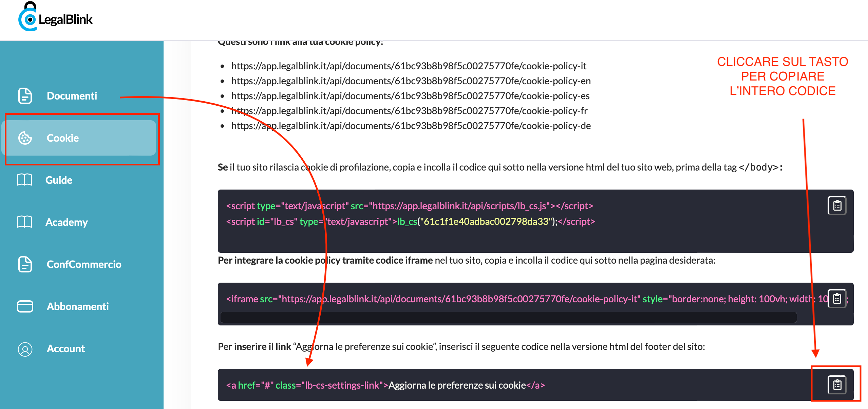Click the Abbonamenti card icon
The image size is (868, 409).
[x=25, y=306]
